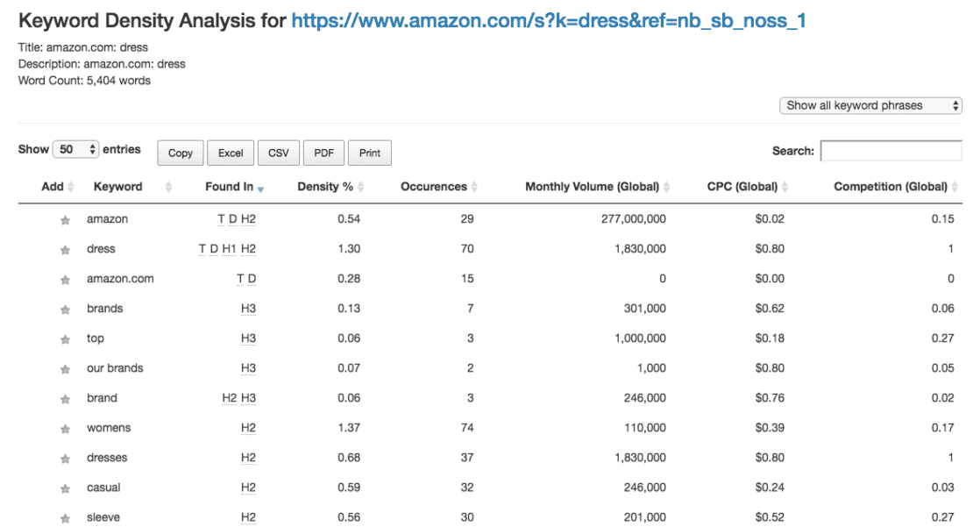Mark the top keyword row star
Image resolution: width=980 pixels, height=527 pixels.
pyautogui.click(x=65, y=339)
